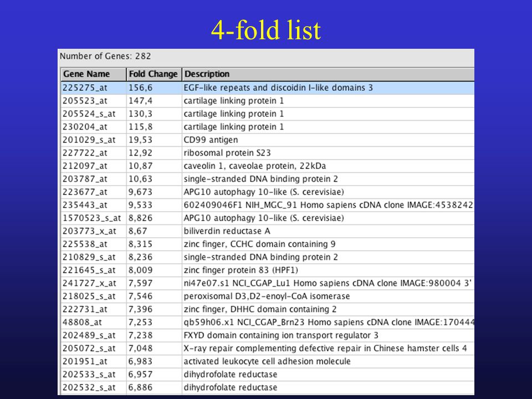Select gene name 205524_s_at
Screen dimensions: 532x399
coord(89,114)
